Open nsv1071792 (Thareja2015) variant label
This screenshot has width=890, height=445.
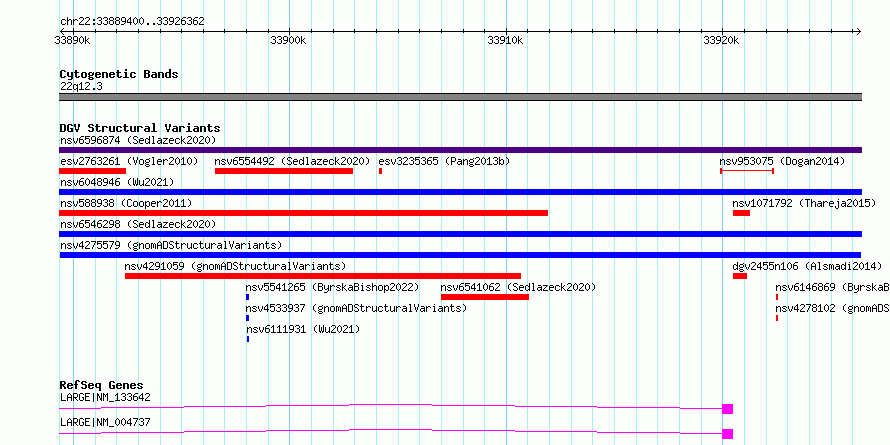coord(804,203)
